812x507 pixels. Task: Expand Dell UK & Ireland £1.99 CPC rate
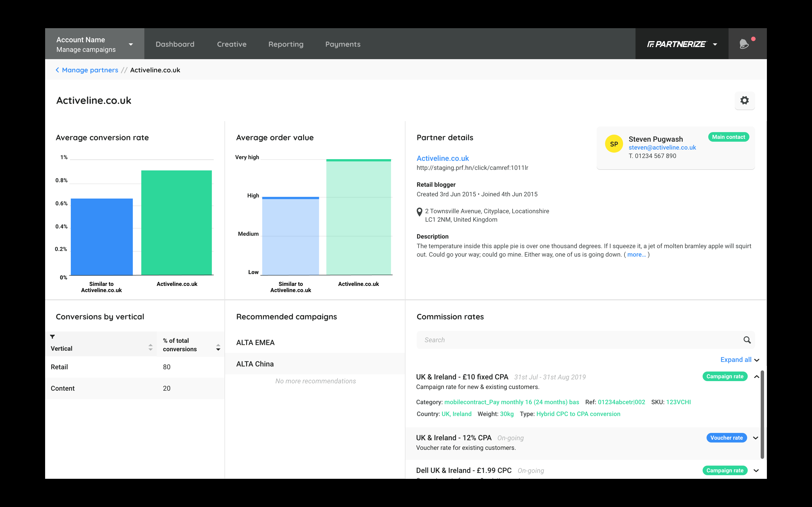pyautogui.click(x=756, y=470)
